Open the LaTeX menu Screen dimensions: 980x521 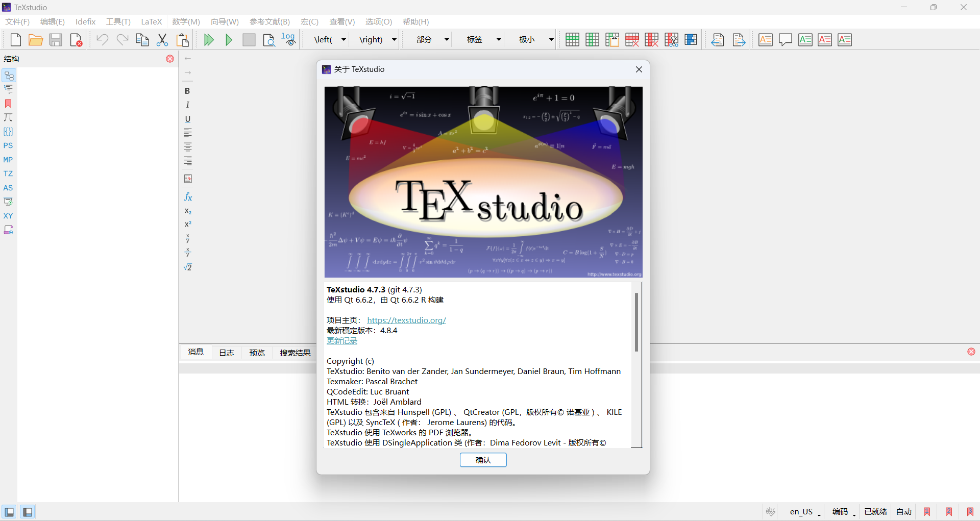[x=152, y=22]
